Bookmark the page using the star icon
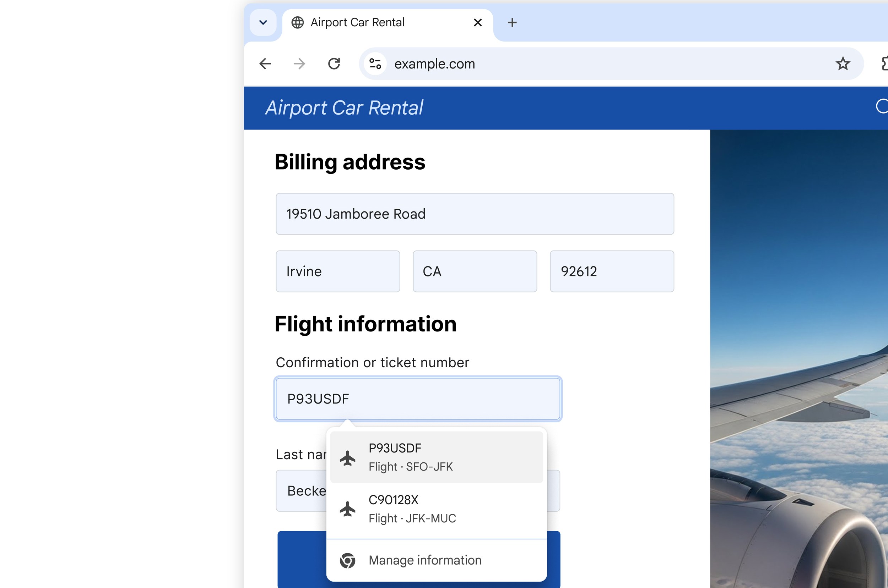 click(x=843, y=64)
